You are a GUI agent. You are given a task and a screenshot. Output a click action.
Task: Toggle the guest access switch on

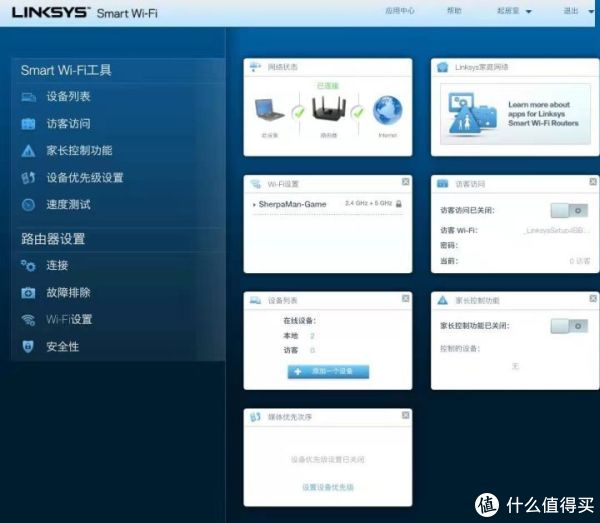click(x=569, y=210)
